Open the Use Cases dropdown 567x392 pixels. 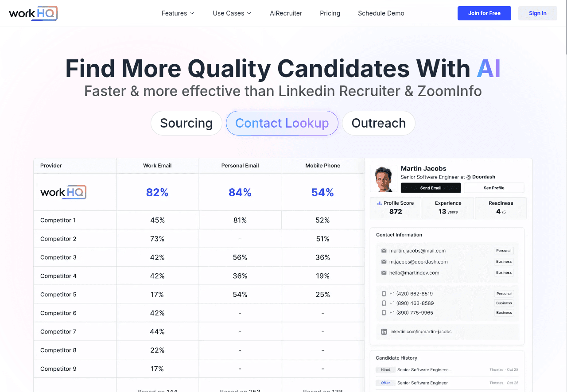[232, 13]
